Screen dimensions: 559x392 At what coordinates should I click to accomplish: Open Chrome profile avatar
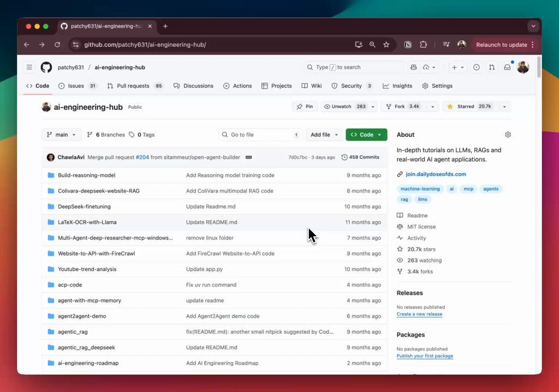point(461,45)
